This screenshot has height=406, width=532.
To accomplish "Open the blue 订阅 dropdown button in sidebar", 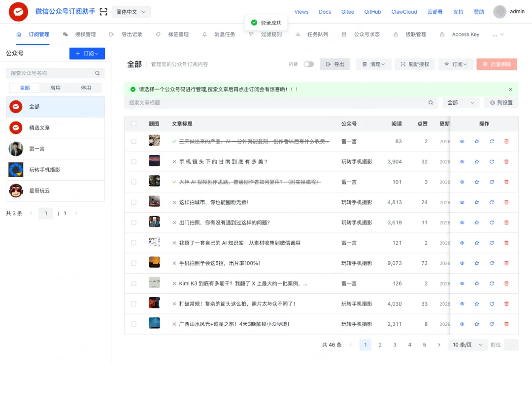I will tap(87, 54).
